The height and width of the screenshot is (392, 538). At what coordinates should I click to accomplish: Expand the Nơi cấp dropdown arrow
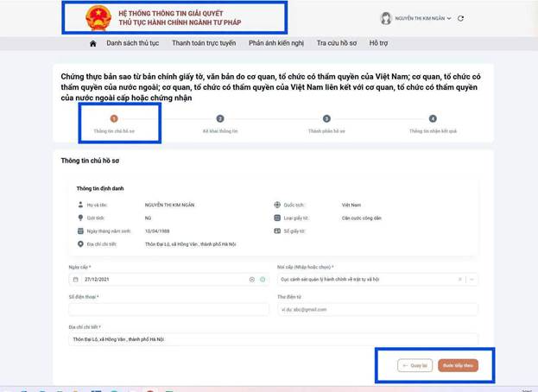coord(472,280)
